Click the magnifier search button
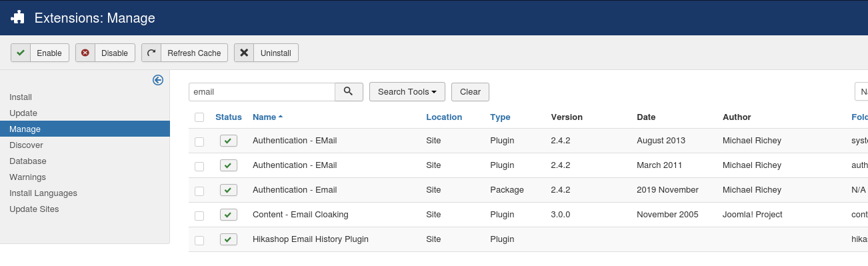 click(349, 92)
